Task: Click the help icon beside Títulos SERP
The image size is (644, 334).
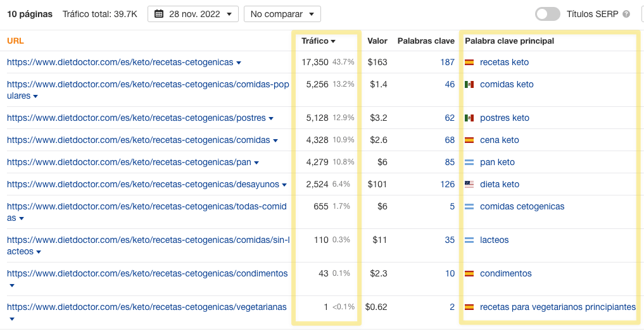Action: coord(626,14)
